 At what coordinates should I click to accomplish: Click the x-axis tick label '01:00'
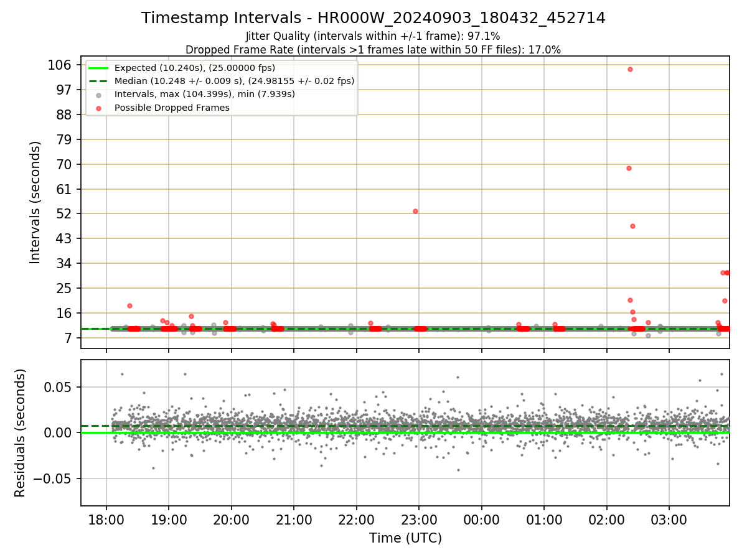544,519
